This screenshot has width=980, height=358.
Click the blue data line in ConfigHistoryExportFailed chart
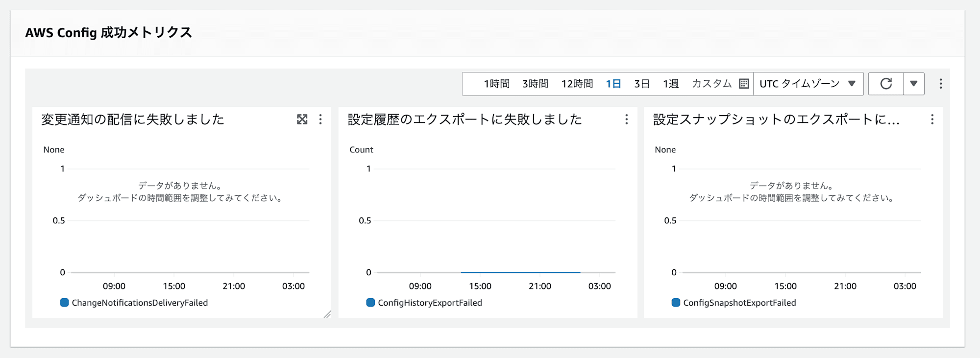[x=520, y=272]
